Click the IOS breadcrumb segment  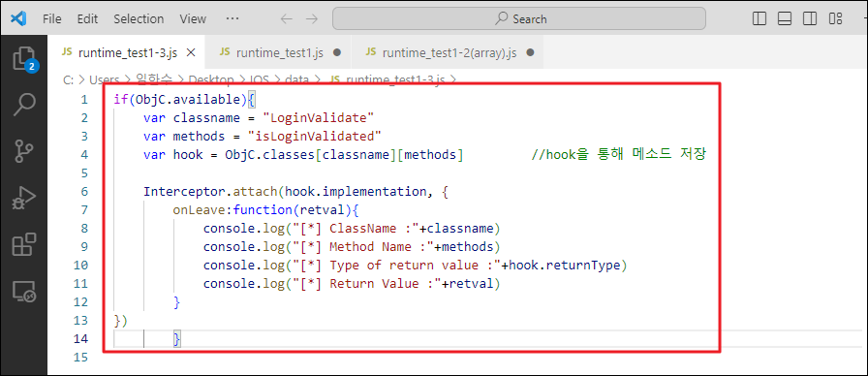click(x=258, y=79)
